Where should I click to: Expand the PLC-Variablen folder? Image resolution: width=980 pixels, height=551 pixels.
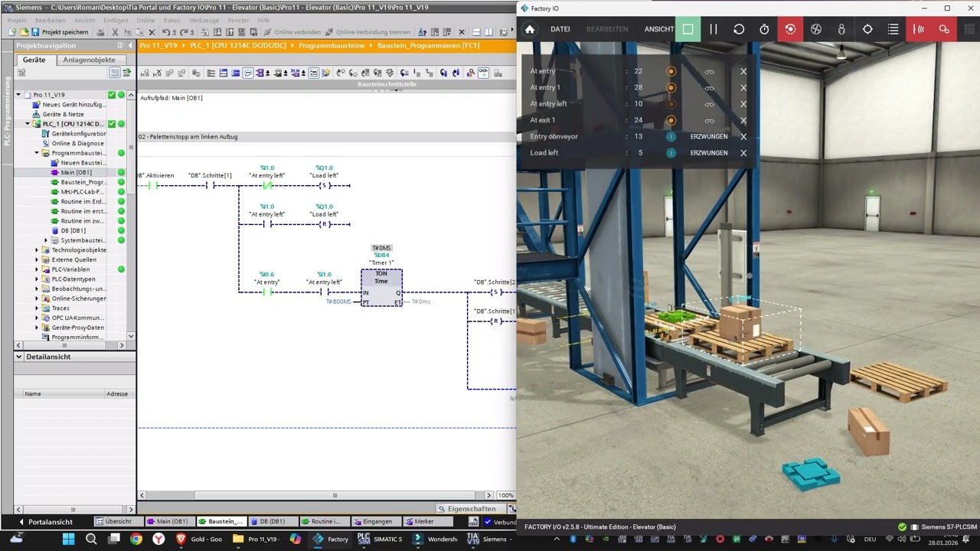(x=36, y=269)
